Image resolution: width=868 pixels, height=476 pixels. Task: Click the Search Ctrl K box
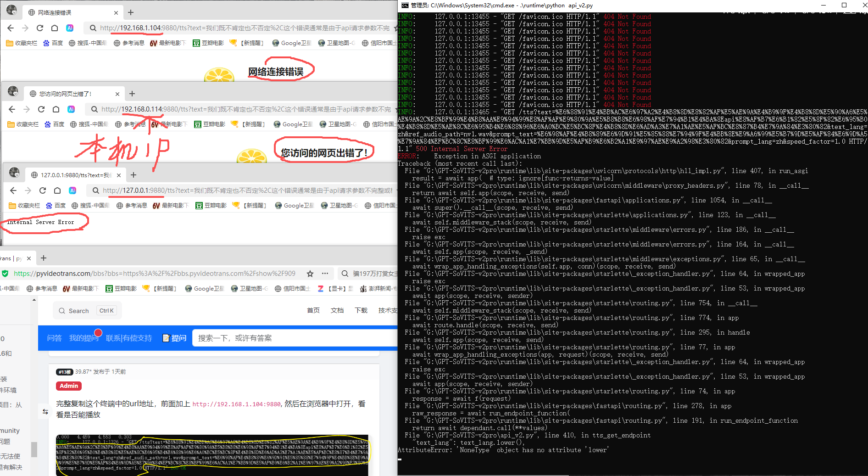tap(86, 311)
